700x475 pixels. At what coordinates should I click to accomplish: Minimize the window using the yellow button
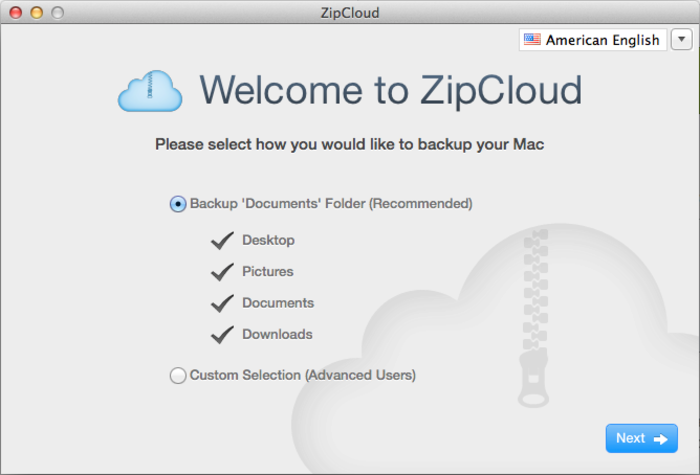[x=37, y=12]
